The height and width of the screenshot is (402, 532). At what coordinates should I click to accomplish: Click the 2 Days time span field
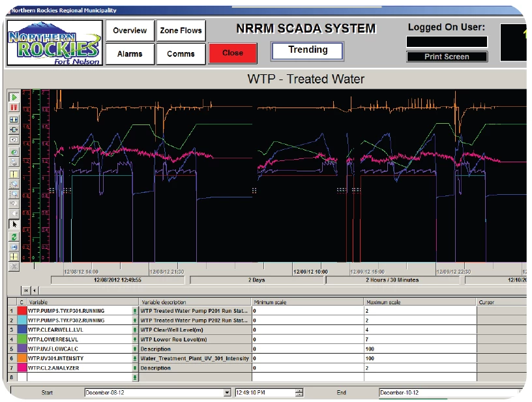(x=256, y=280)
